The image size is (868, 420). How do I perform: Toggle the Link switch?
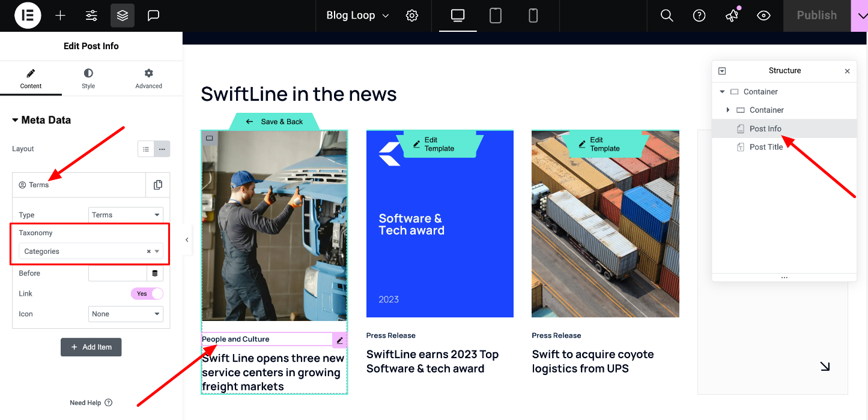pyautogui.click(x=147, y=293)
